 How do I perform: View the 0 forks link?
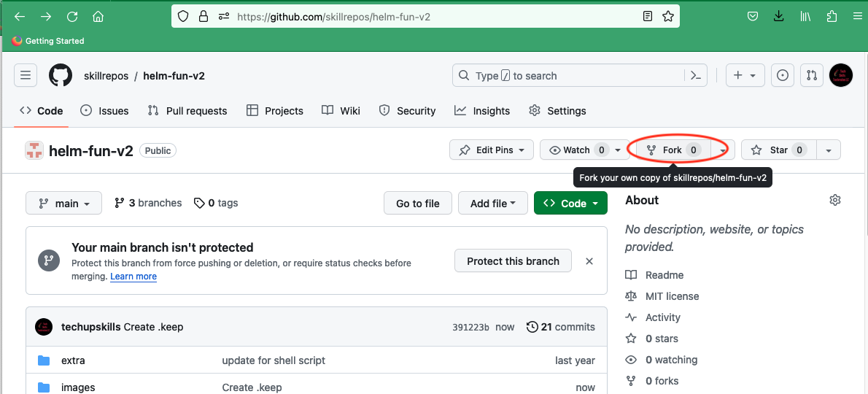coord(652,381)
